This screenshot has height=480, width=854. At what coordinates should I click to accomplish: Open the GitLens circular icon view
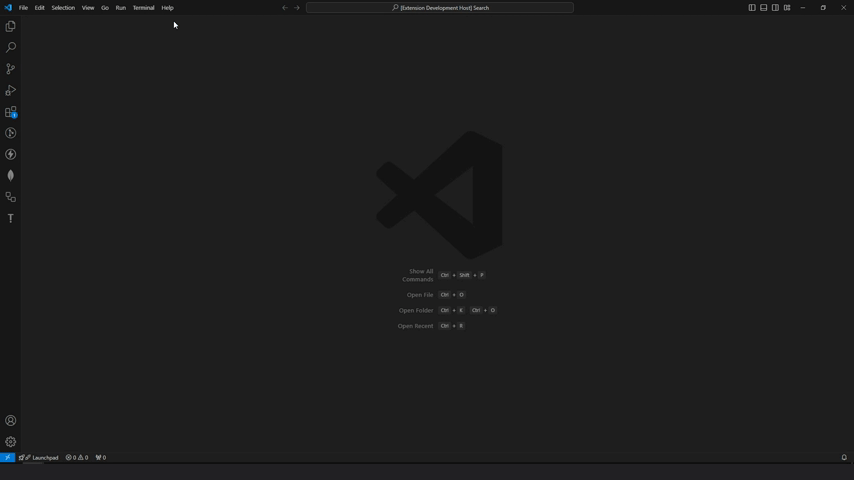(10, 133)
